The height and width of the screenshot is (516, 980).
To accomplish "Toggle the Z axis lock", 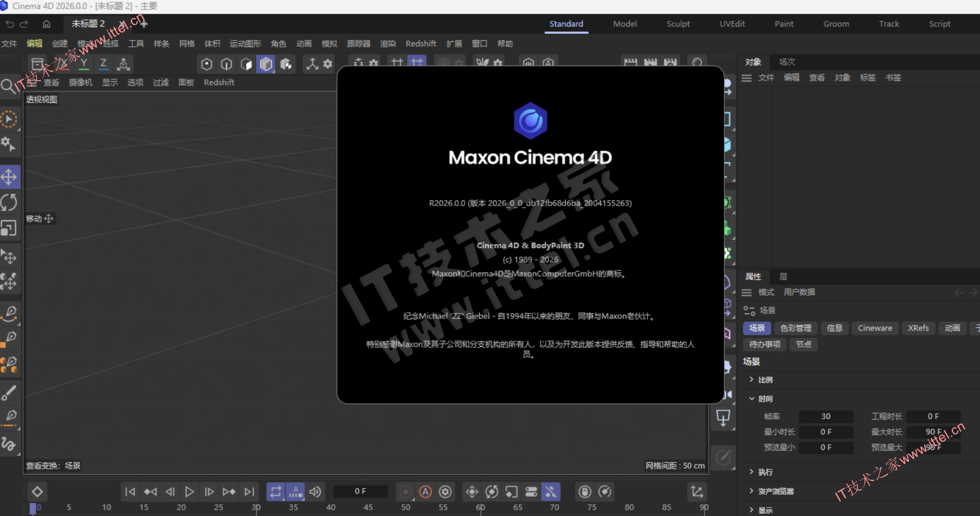I will (103, 64).
